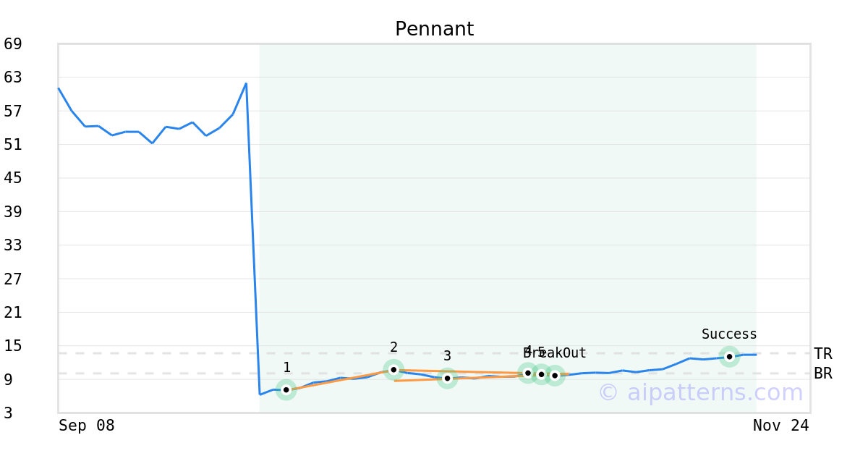Click the BR line label

pos(822,373)
